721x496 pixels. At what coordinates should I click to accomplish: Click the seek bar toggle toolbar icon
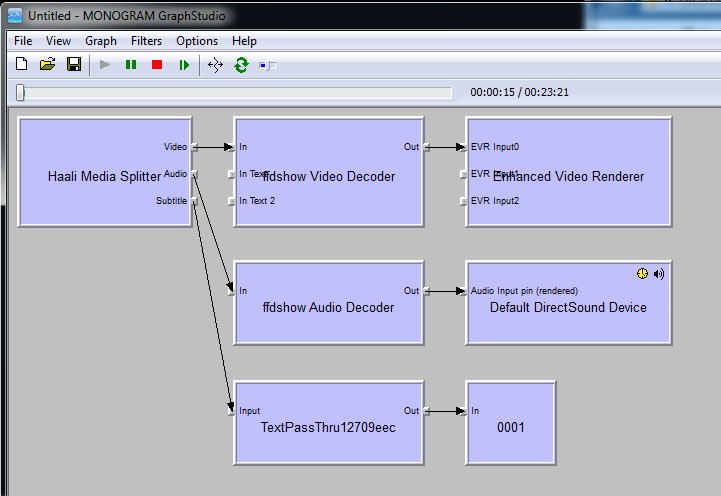267,65
